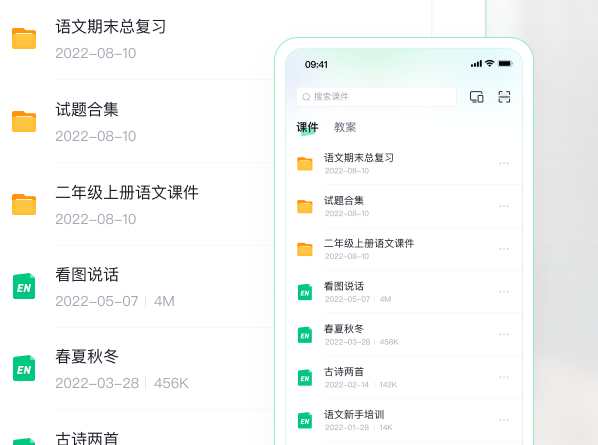The image size is (598, 445).
Task: Tap the screen casting device icon in phone header
Action: coord(477,97)
